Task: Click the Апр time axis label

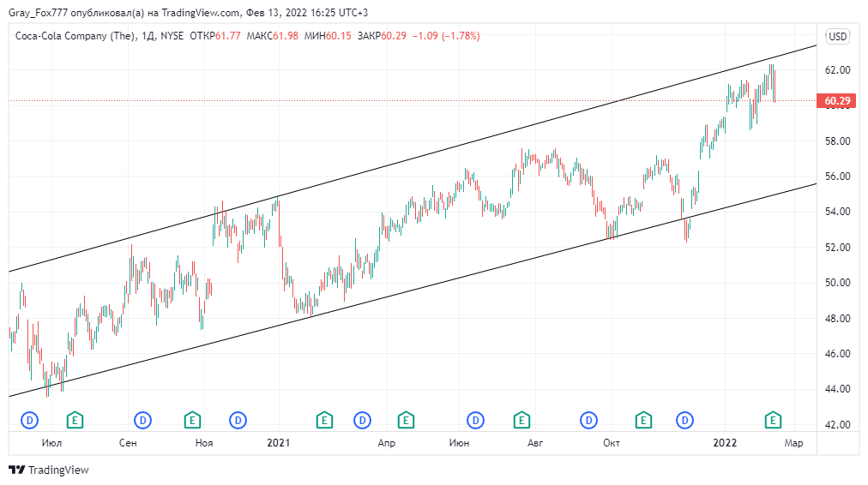Action: [386, 443]
